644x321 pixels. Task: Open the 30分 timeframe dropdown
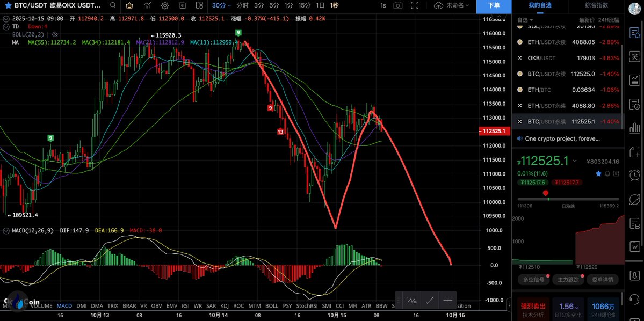click(221, 5)
